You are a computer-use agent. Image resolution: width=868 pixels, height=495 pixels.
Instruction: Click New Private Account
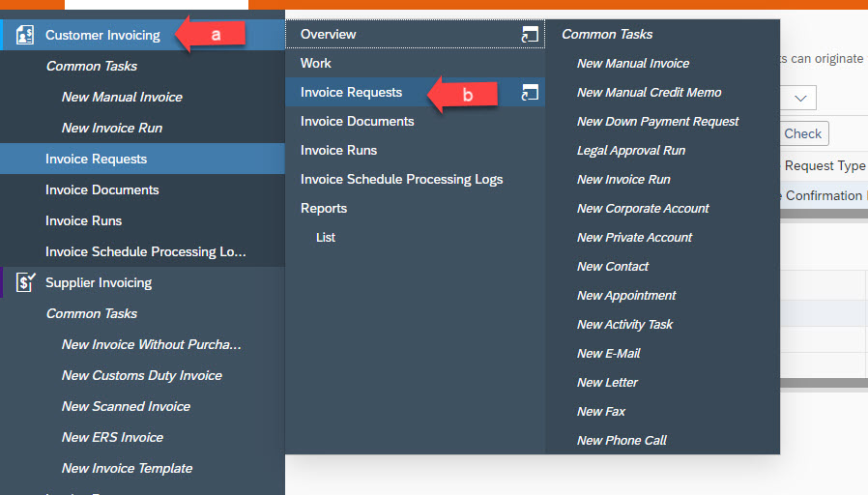(x=635, y=238)
